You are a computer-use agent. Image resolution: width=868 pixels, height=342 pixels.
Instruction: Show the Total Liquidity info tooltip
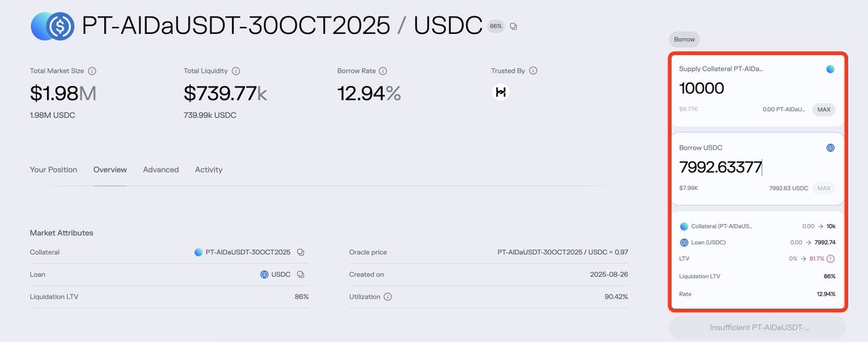(236, 72)
